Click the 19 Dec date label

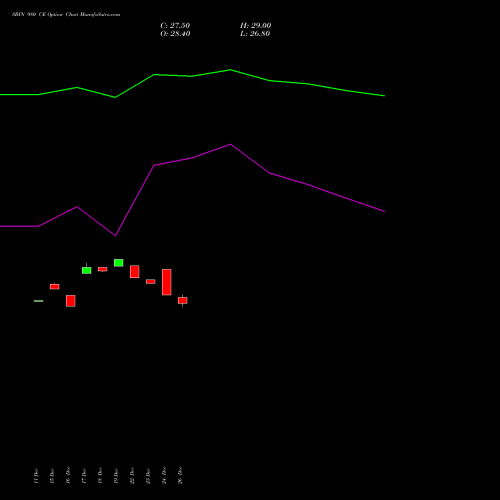point(116,476)
